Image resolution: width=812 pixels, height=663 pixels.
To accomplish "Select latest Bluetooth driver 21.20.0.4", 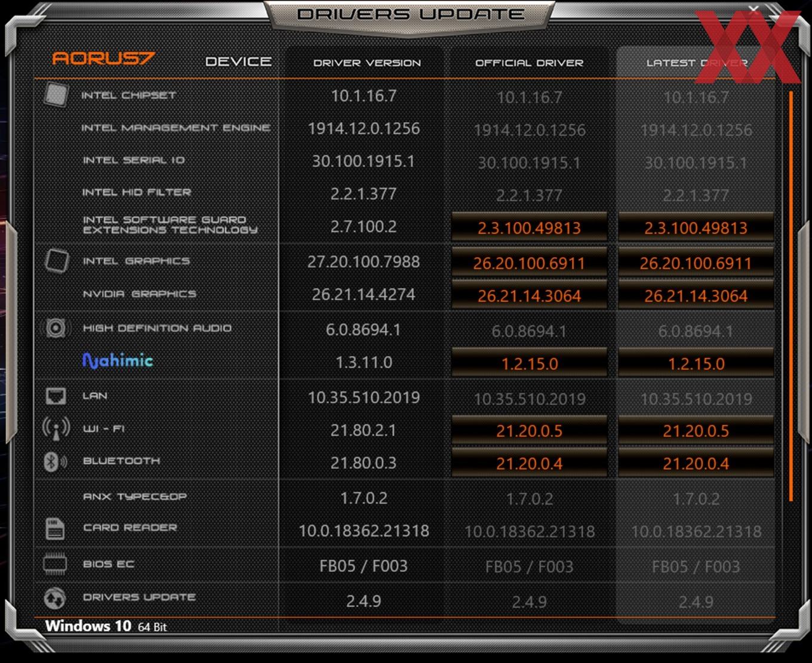I will click(696, 463).
